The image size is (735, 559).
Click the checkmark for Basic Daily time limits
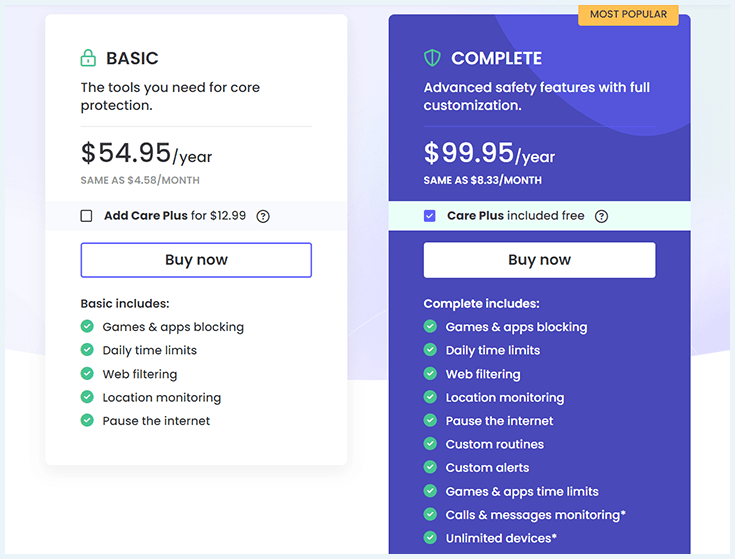click(87, 350)
